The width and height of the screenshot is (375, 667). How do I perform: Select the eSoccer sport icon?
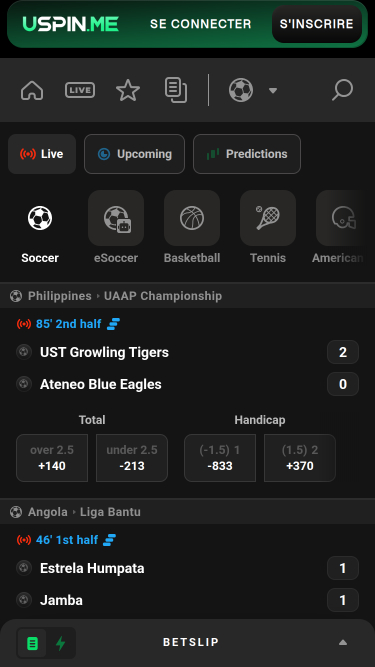(x=116, y=218)
